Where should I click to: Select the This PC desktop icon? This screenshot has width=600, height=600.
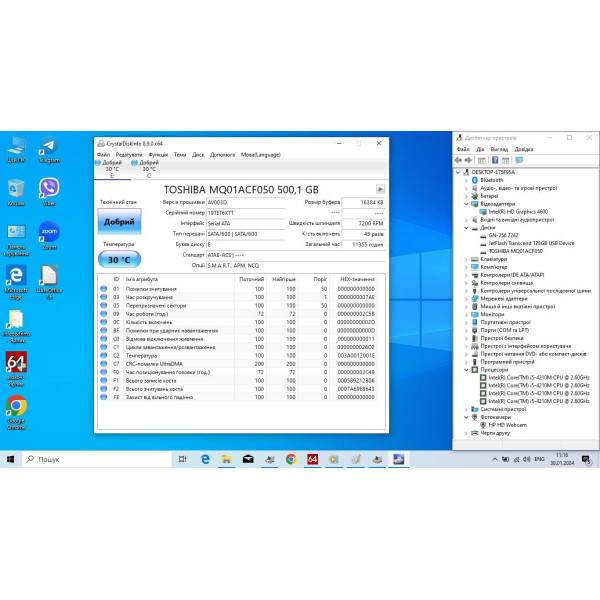[16, 150]
